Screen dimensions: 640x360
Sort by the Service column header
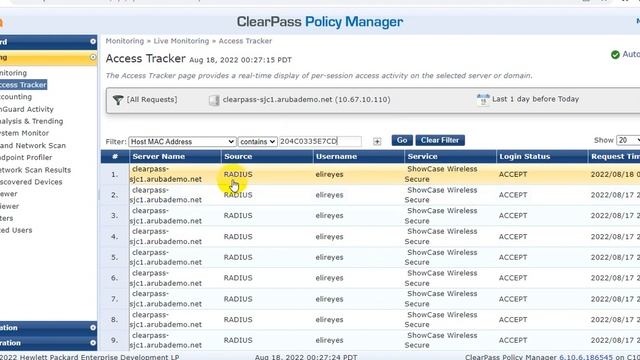(x=451, y=157)
